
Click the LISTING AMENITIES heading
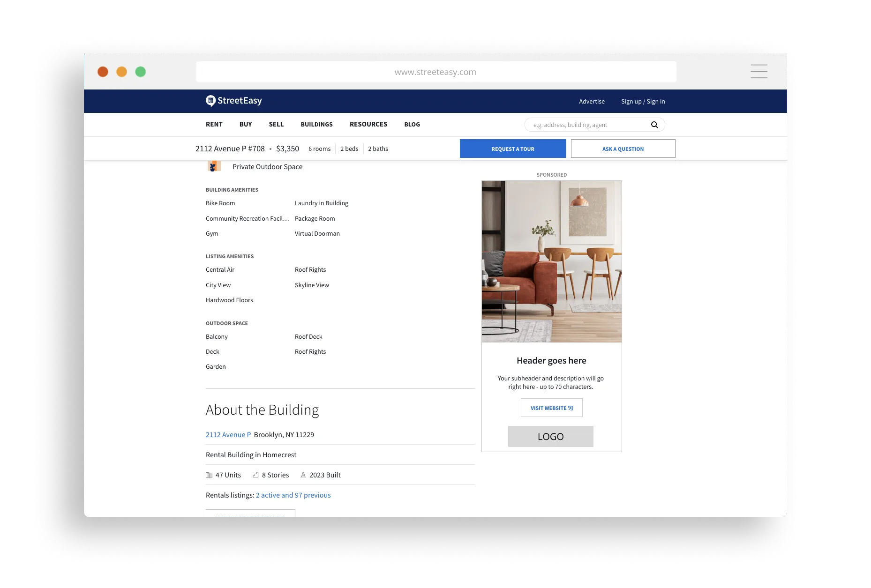tap(230, 256)
